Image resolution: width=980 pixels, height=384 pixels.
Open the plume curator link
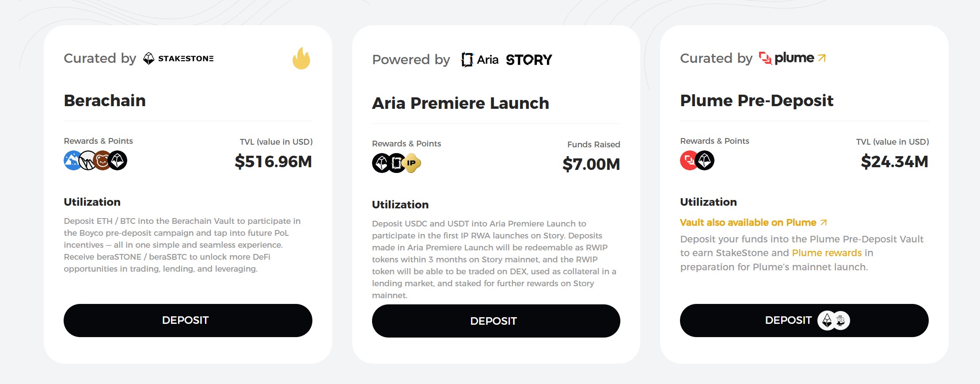point(792,58)
